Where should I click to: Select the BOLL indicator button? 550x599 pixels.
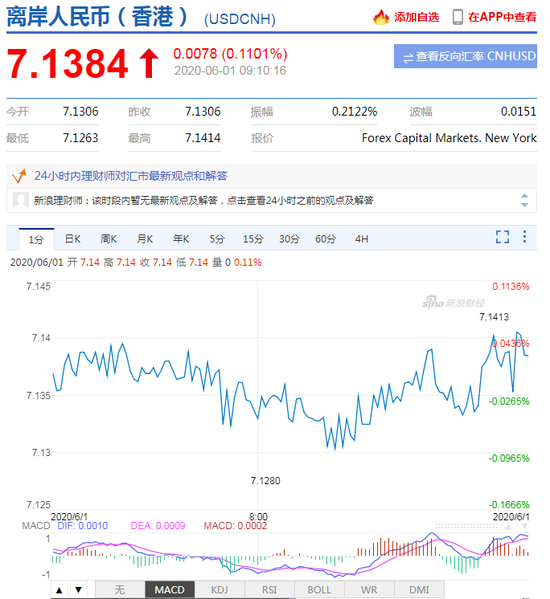point(319,590)
